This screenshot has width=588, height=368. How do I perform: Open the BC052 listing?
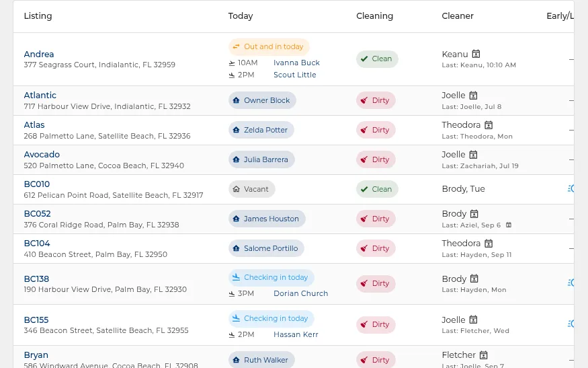click(x=37, y=214)
